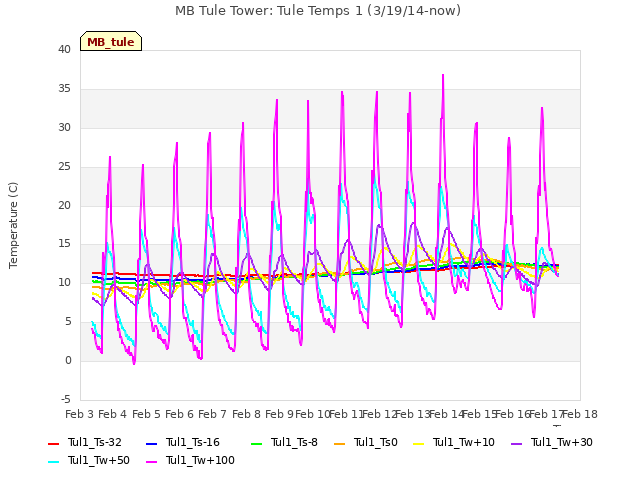The image size is (640, 480).
Task: Click the Feb 8 x-axis label
Action: pos(246,414)
